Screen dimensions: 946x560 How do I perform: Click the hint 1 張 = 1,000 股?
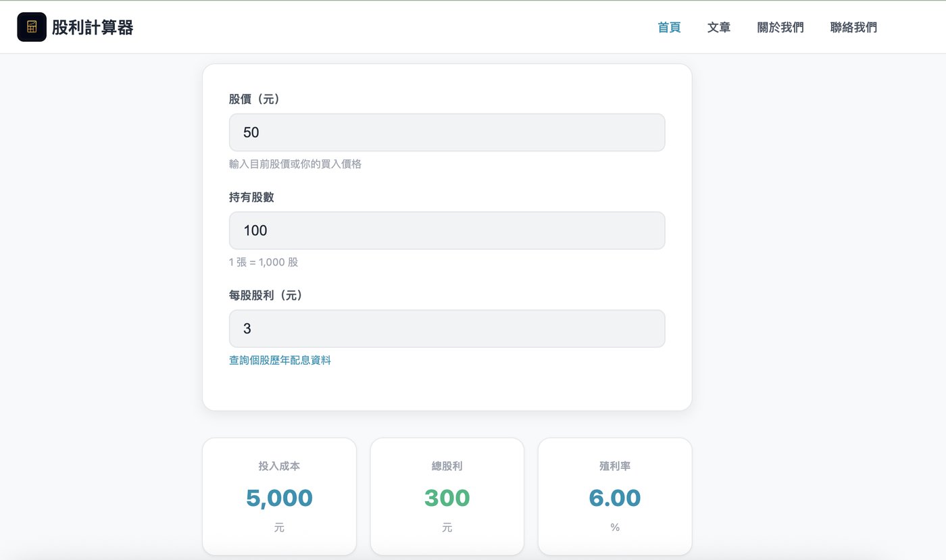tap(264, 262)
